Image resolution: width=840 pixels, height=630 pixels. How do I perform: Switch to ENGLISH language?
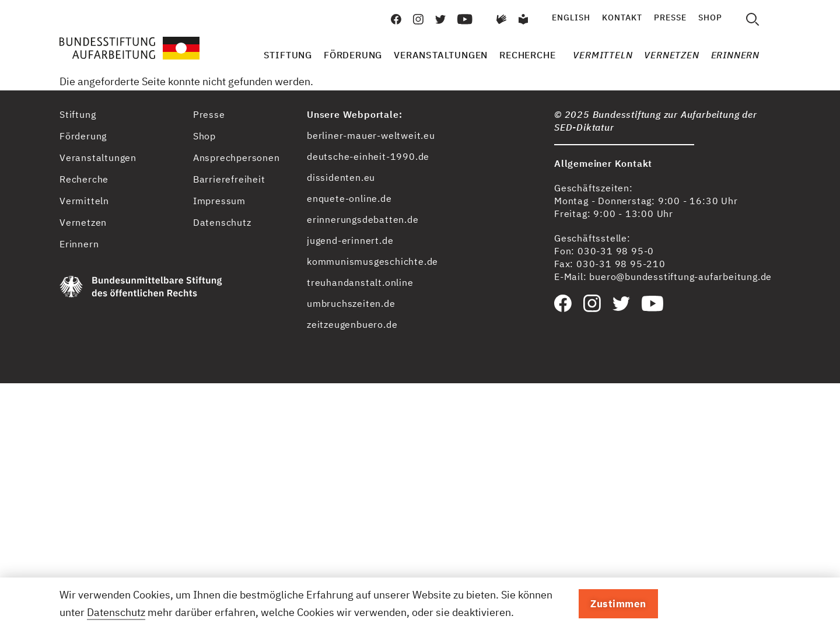[570, 17]
